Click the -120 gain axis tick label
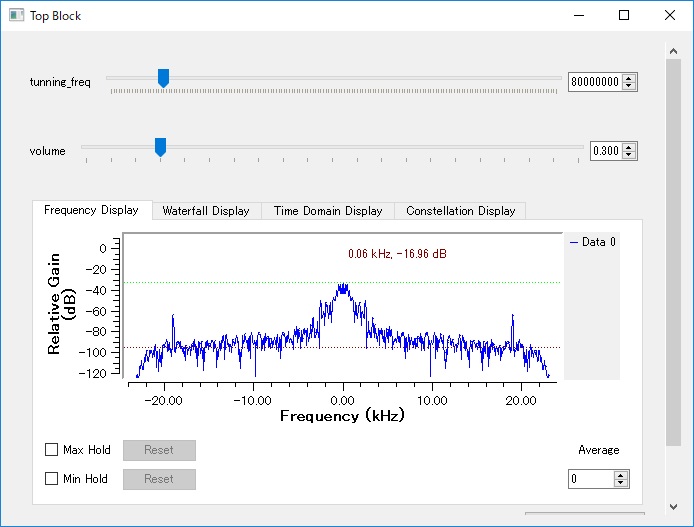Viewport: 694px width, 527px height. coord(93,373)
